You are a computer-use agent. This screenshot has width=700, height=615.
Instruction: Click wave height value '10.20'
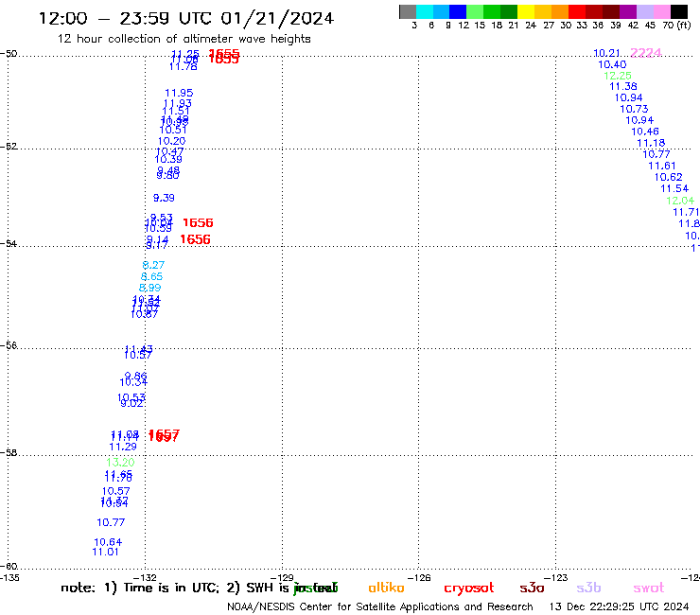click(171, 141)
